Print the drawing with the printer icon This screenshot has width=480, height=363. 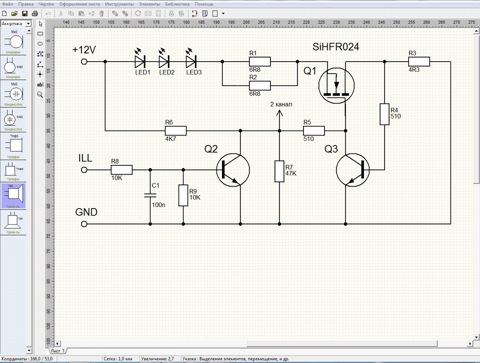click(x=34, y=14)
